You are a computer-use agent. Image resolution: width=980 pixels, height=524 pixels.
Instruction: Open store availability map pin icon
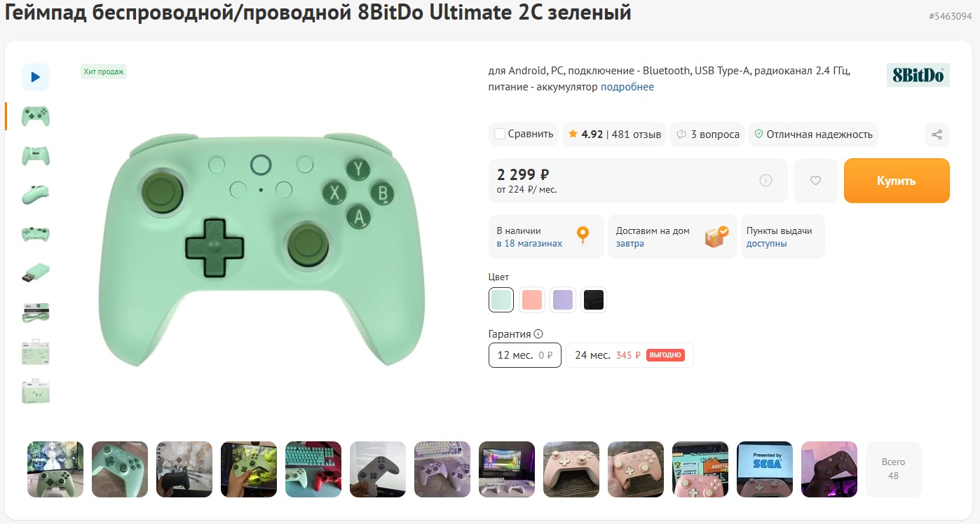(583, 236)
